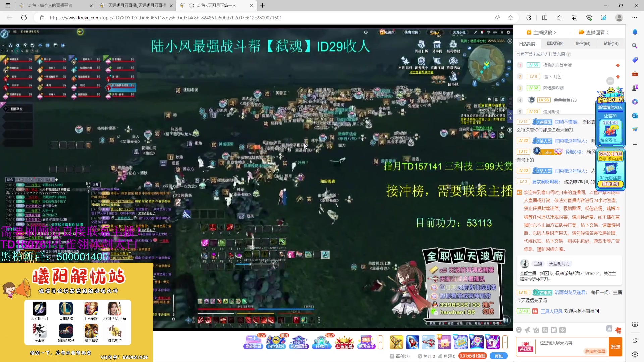Open the emoji picker in chat input area
644x362 pixels.
(x=519, y=330)
